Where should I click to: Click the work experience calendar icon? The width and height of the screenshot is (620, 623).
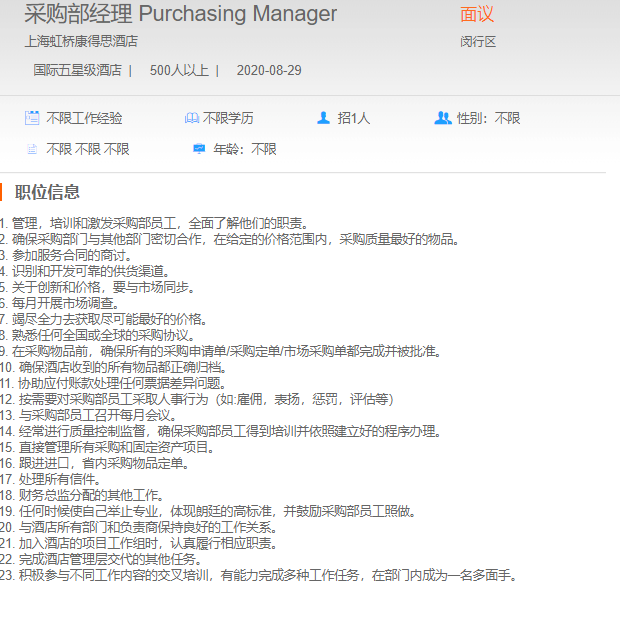click(32, 118)
